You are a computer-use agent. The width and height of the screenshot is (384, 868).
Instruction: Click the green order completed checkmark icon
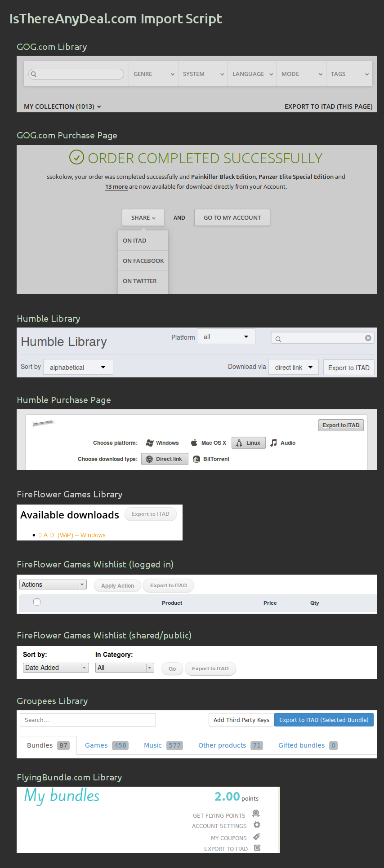coord(76,157)
